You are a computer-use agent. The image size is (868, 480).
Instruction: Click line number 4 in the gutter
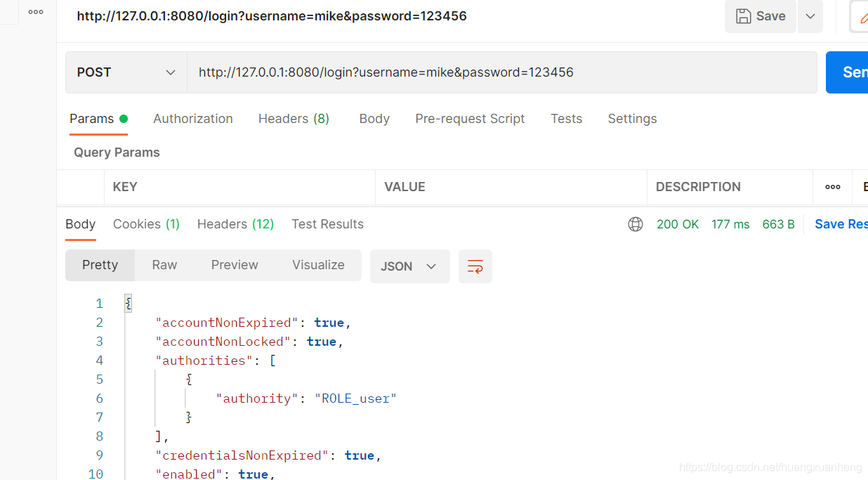click(x=100, y=361)
